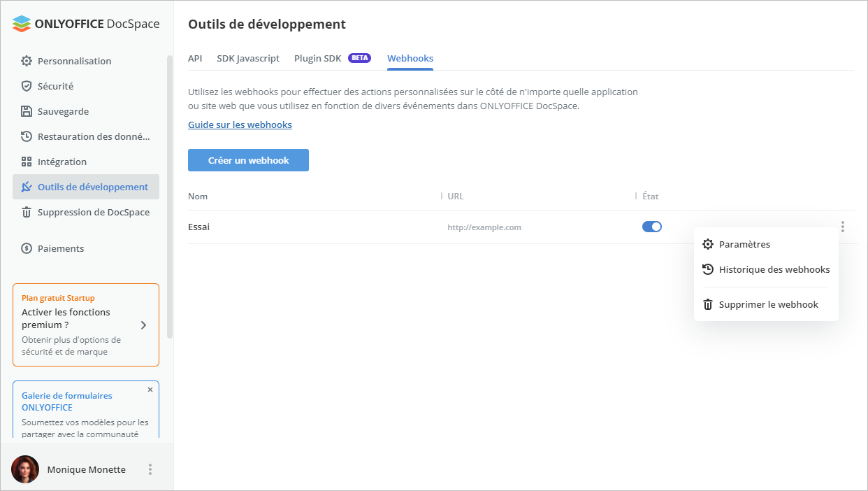Click the http://example.com URL cell
The width and height of the screenshot is (868, 491).
pos(484,227)
